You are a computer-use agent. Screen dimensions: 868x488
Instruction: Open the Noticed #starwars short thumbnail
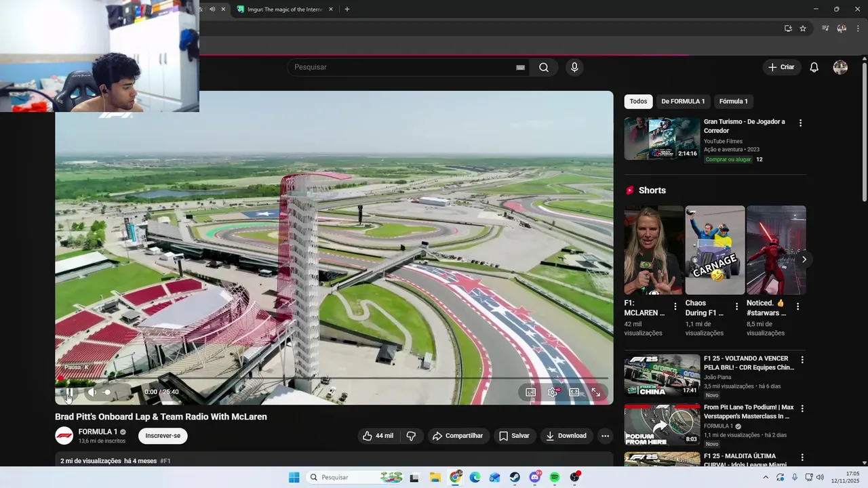click(x=776, y=250)
